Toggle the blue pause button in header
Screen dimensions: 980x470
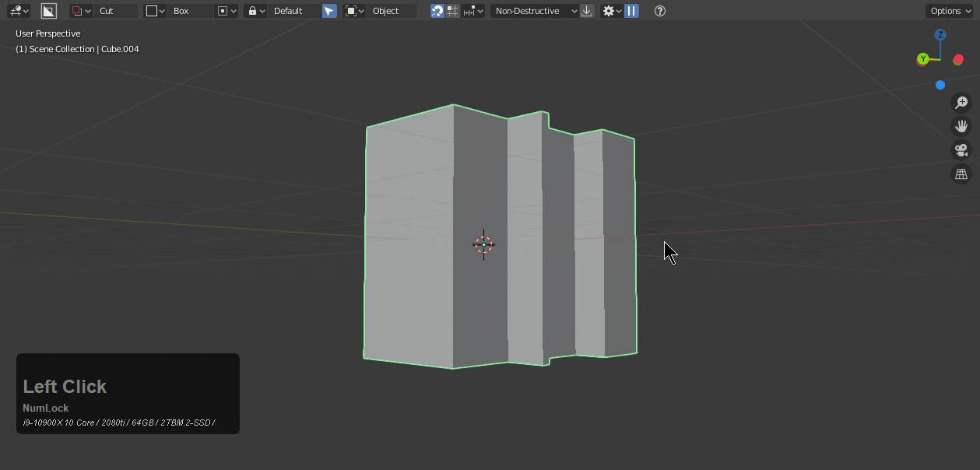(631, 11)
